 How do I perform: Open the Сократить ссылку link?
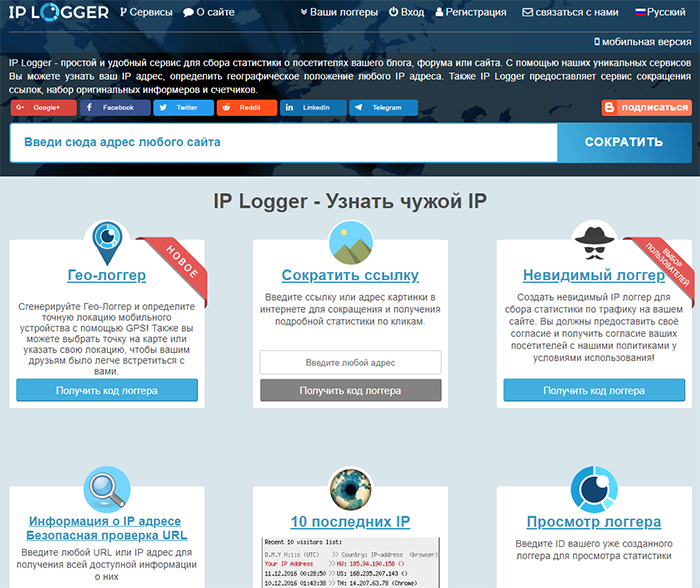350,275
